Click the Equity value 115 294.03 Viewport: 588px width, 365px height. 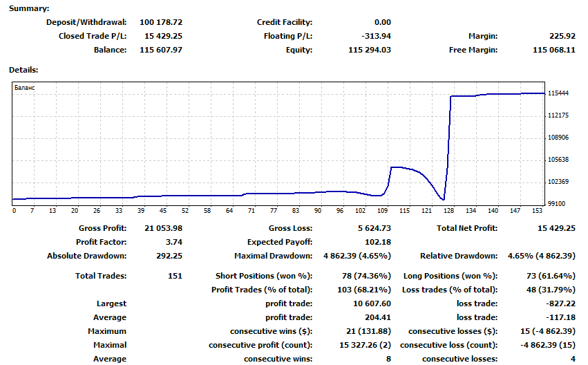pos(370,50)
